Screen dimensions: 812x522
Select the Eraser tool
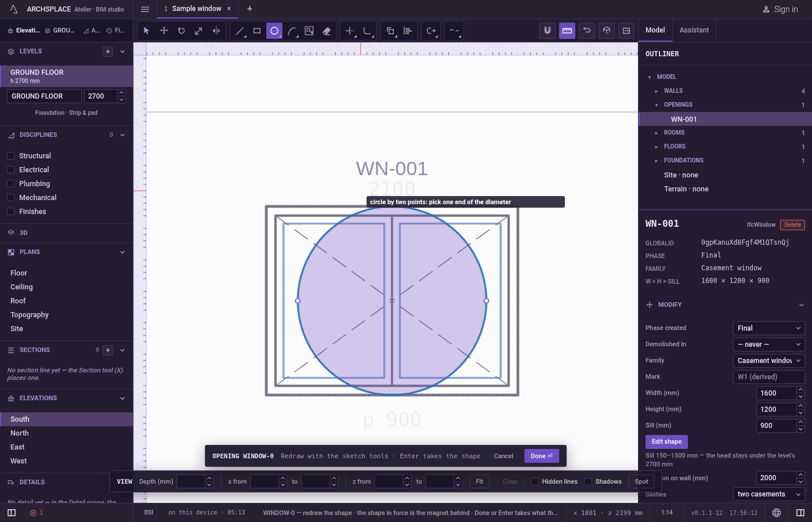[327, 31]
